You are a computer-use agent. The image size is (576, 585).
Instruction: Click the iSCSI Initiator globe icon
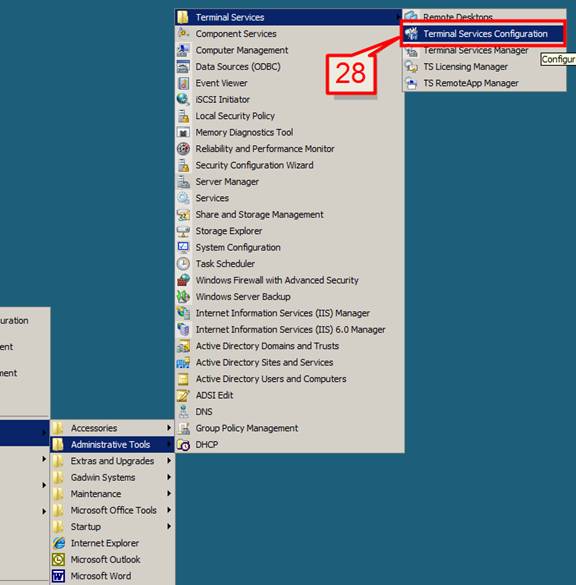coord(183,99)
